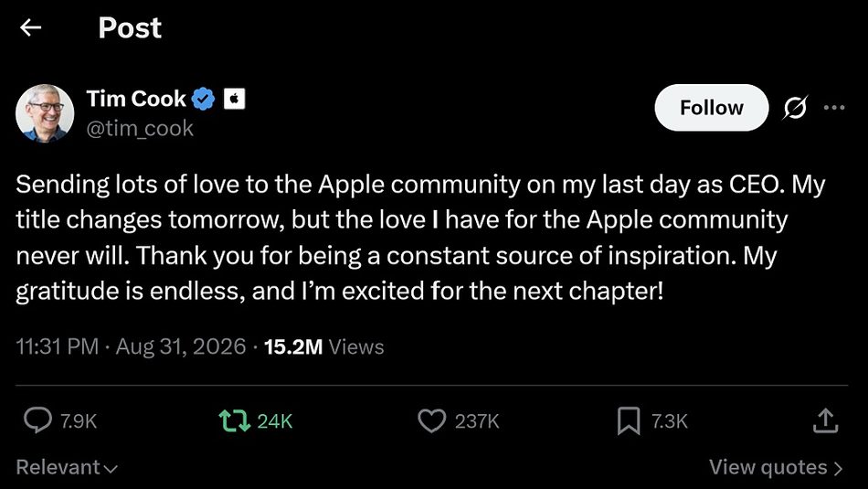This screenshot has height=489, width=868.
Task: Click the 237K likes count
Action: coord(477,421)
